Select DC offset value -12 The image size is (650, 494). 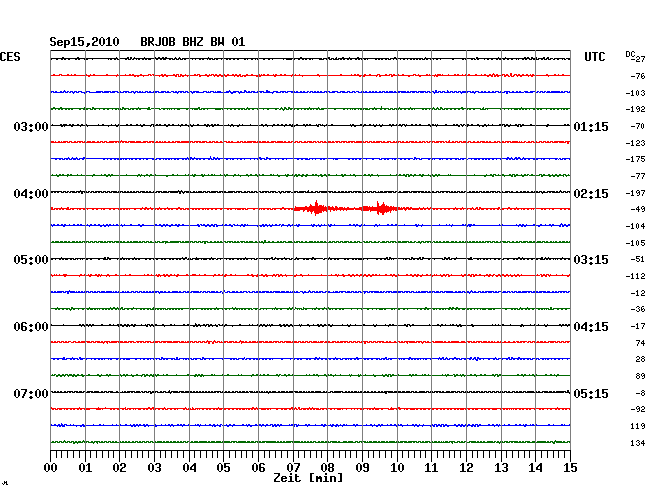click(x=638, y=293)
